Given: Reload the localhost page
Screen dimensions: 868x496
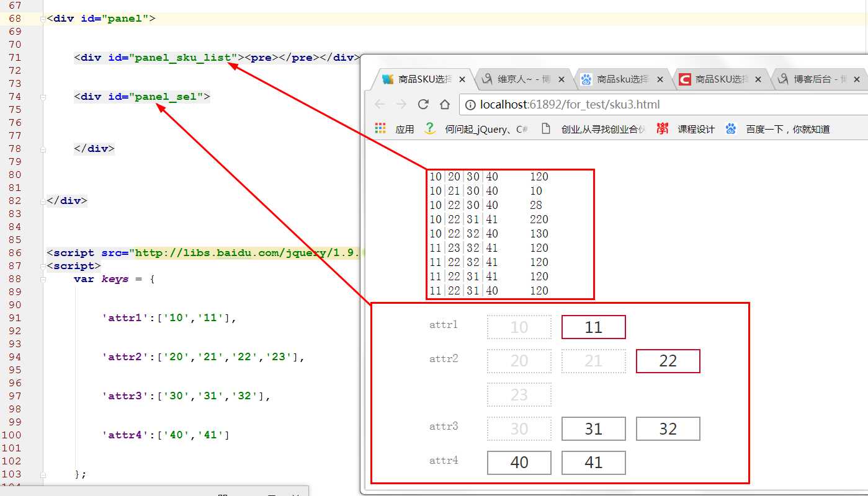Looking at the screenshot, I should point(423,104).
